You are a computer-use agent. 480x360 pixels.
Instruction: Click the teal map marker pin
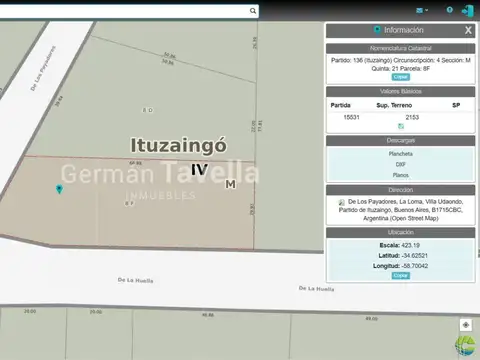click(x=59, y=189)
